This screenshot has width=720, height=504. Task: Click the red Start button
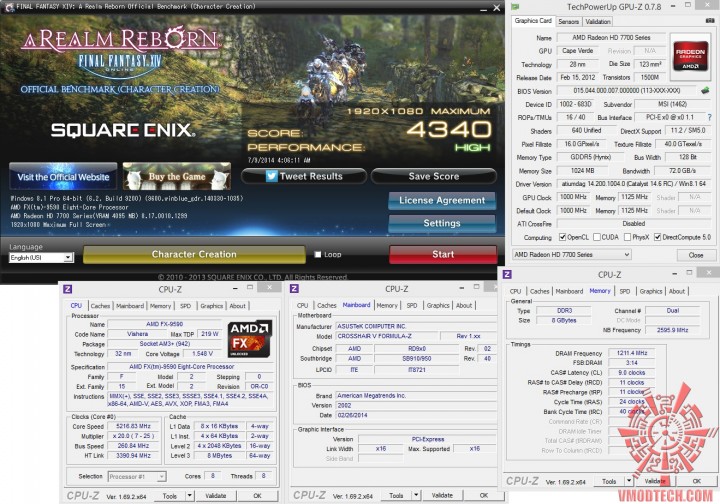443,254
